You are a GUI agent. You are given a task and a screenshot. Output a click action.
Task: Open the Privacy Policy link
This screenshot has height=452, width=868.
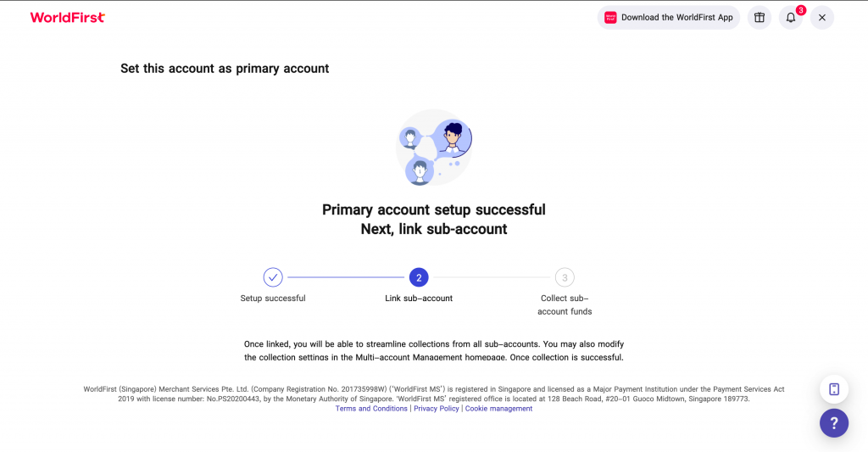click(437, 409)
